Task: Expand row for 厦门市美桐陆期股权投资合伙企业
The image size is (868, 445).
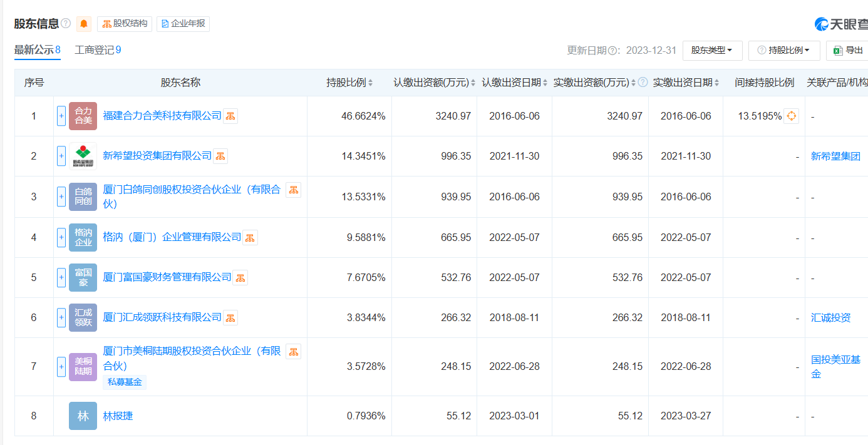Action: pos(61,366)
